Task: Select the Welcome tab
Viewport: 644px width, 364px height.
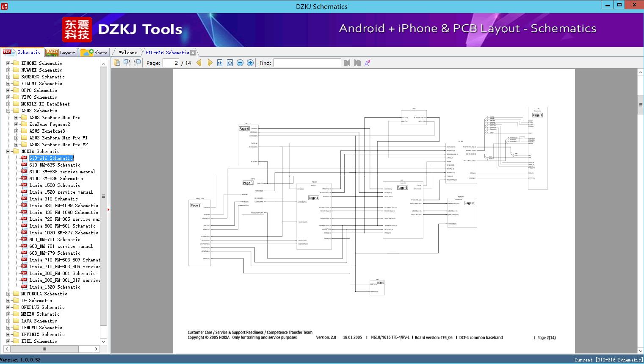Action: pos(128,53)
